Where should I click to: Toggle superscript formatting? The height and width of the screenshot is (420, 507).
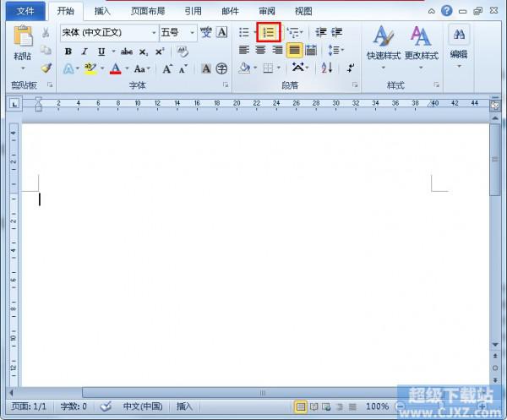160,52
